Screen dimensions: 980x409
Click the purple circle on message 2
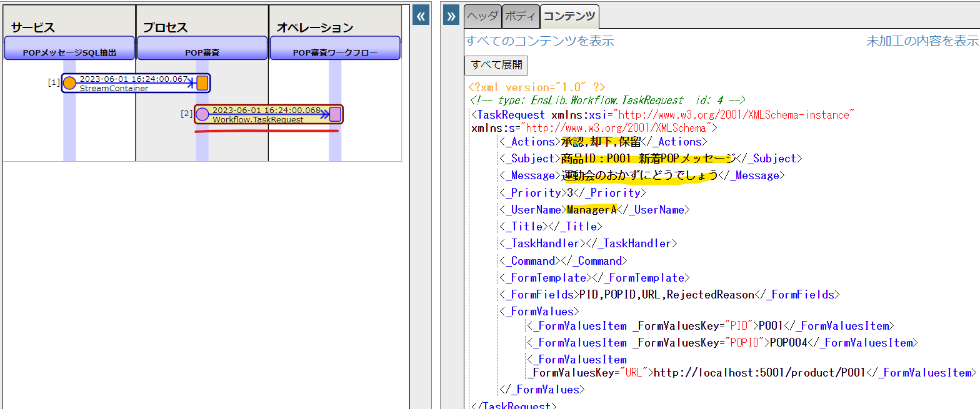[x=202, y=114]
